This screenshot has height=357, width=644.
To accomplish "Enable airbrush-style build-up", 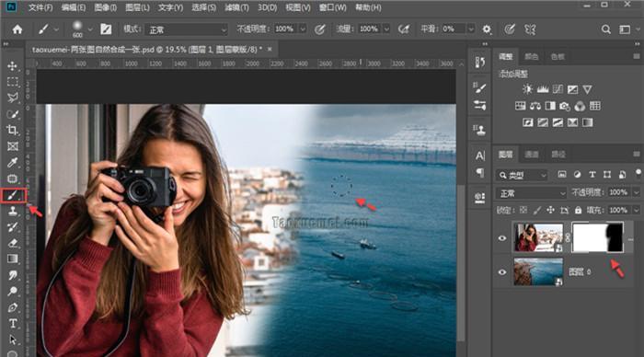I will [404, 29].
